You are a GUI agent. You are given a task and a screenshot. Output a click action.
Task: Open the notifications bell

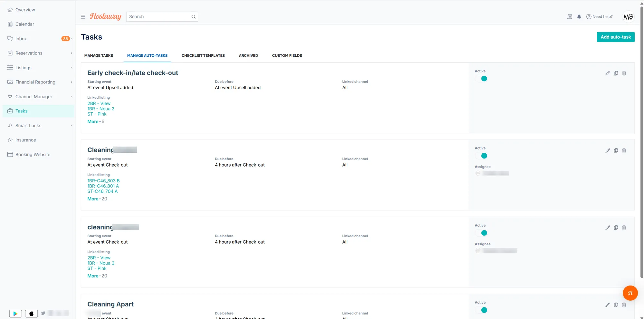click(x=579, y=17)
